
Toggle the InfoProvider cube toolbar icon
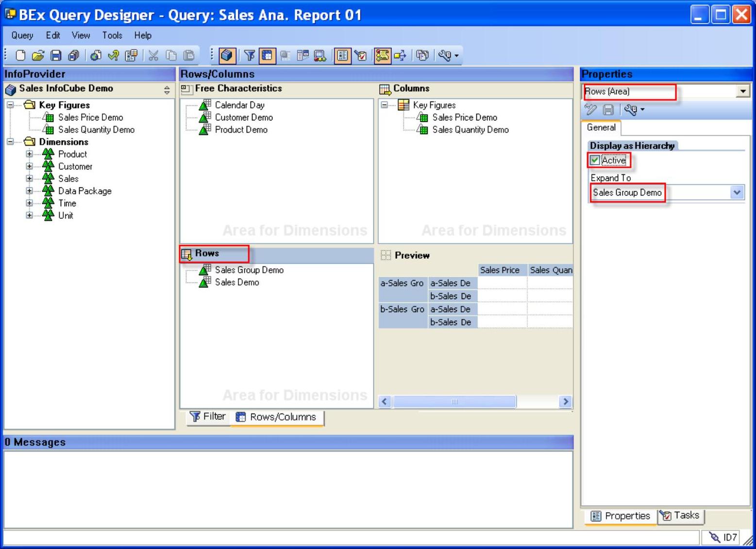pos(227,55)
